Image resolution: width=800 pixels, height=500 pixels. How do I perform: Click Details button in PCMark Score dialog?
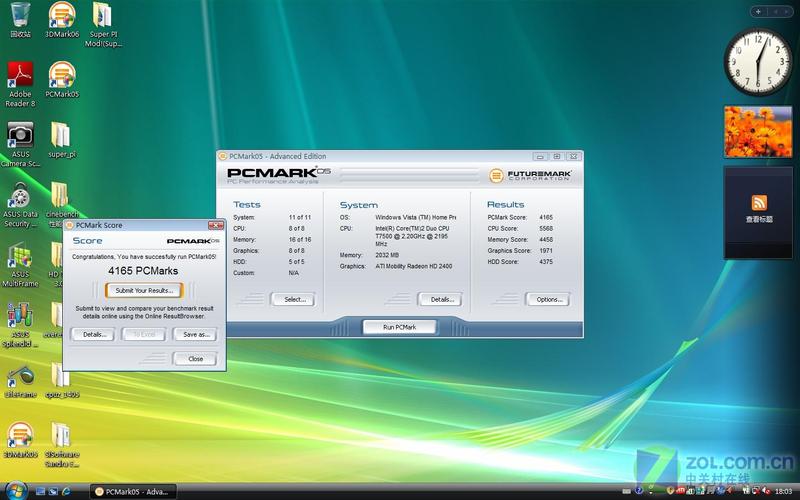click(92, 335)
